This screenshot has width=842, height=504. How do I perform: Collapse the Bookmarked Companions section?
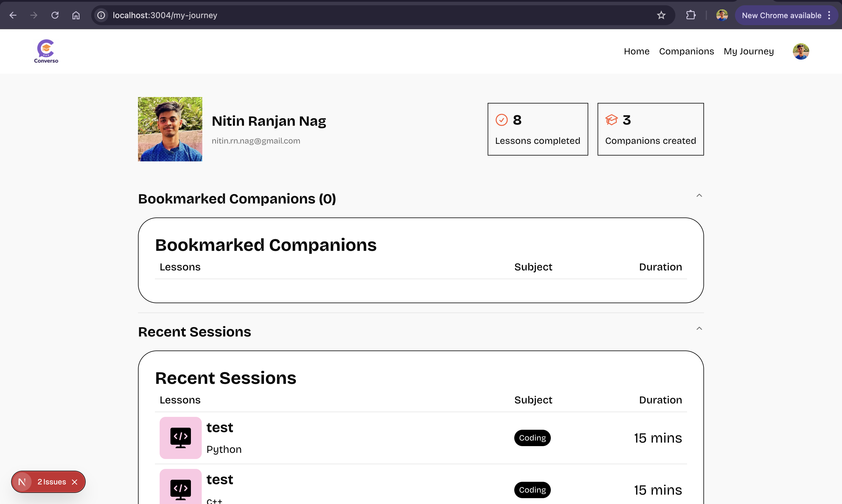coord(699,195)
